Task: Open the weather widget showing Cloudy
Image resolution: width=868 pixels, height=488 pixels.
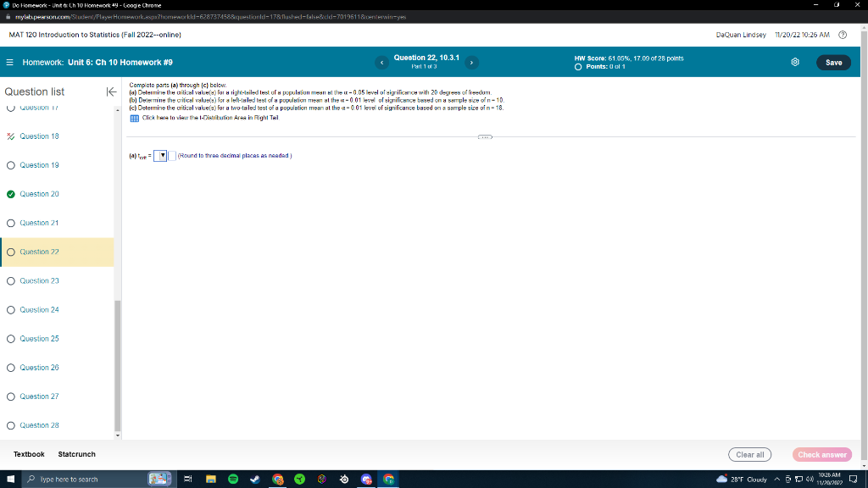Action: (x=741, y=480)
